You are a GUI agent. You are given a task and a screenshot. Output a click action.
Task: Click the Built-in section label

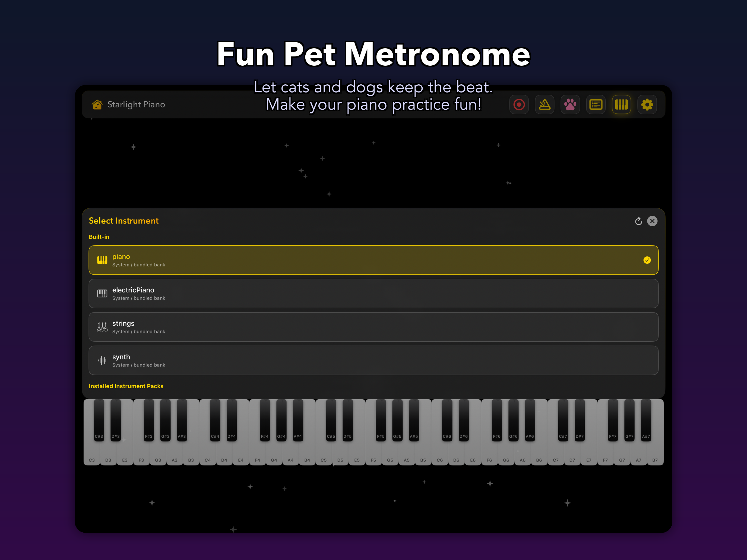99,237
